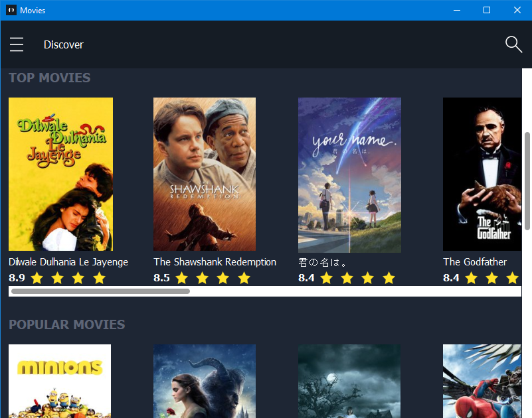Click the 8.4 rating under The Godfather
532x418 pixels.
pos(451,278)
